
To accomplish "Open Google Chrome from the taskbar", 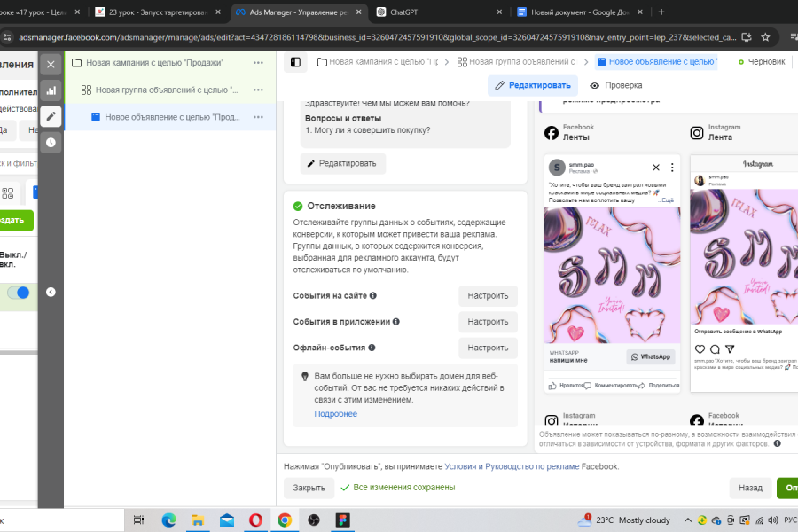I will coord(285,520).
